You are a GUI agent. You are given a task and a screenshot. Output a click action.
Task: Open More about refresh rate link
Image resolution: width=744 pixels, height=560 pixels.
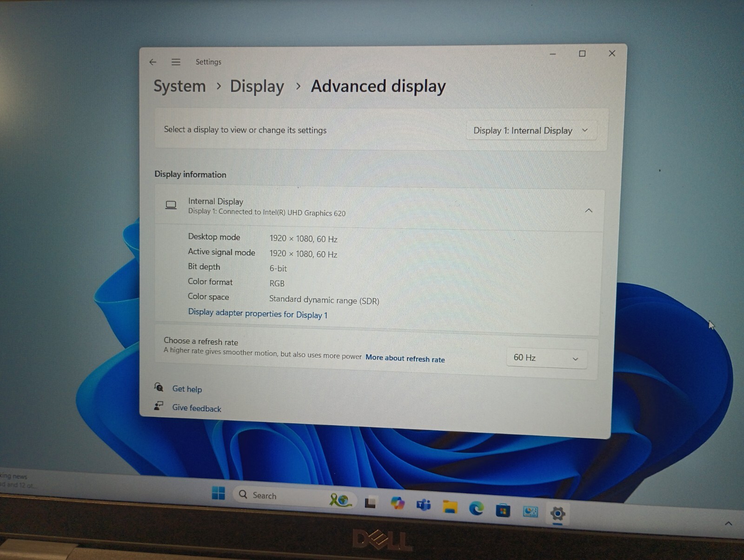[405, 358]
